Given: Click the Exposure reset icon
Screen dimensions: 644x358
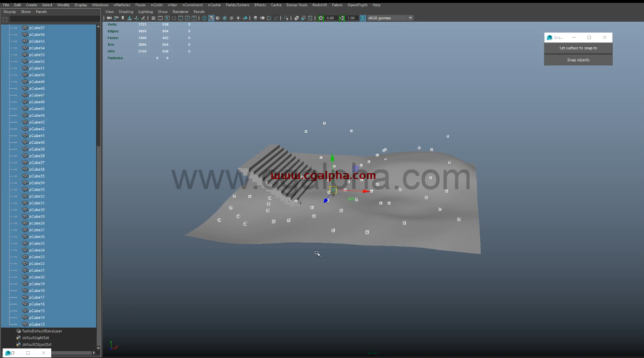Looking at the screenshot, I should click(x=321, y=18).
